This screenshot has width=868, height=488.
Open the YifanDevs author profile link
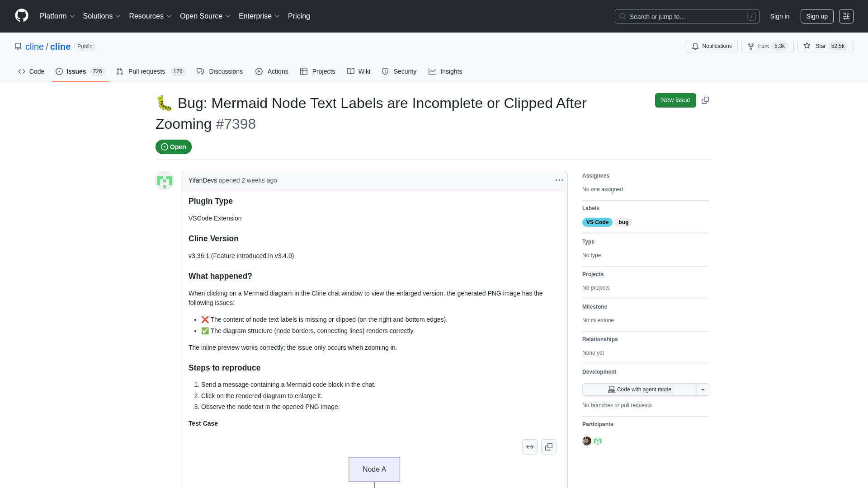pos(203,180)
